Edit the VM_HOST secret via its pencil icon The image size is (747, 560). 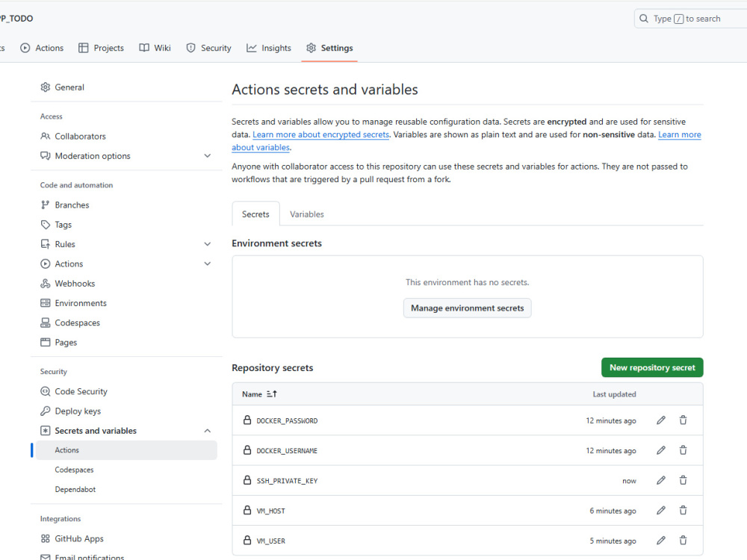coord(661,511)
